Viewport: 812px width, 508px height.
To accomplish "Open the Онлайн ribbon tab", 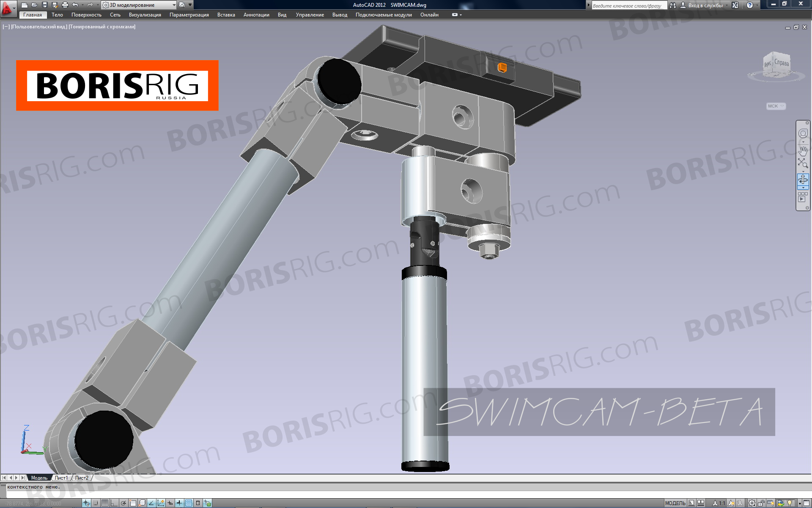I will click(429, 15).
